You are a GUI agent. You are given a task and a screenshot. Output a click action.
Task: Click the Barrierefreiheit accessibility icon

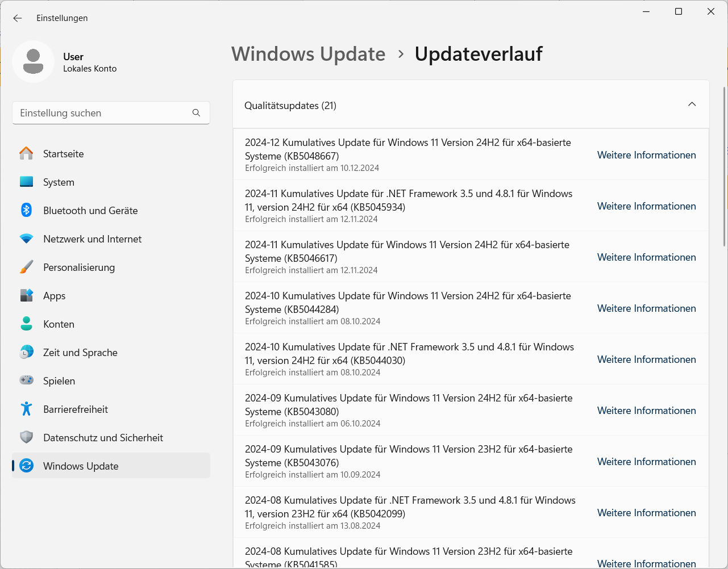coord(26,409)
